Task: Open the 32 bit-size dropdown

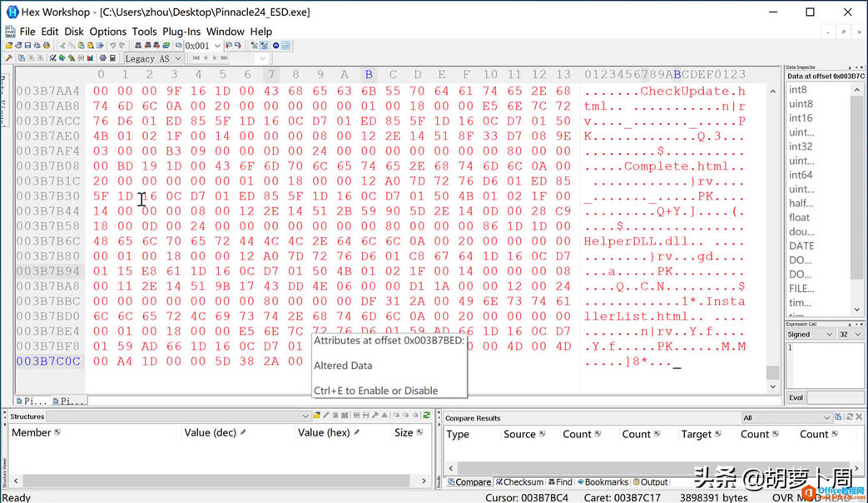Action: pos(851,334)
